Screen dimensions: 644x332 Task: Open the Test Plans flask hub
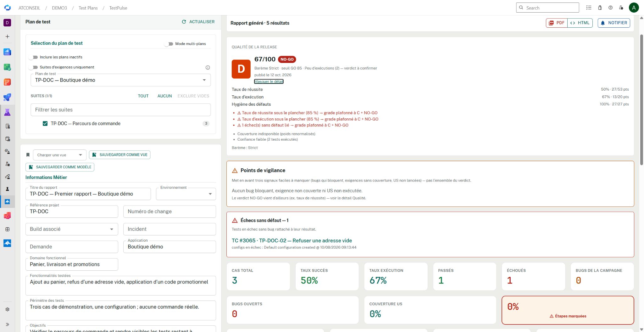coord(7,112)
